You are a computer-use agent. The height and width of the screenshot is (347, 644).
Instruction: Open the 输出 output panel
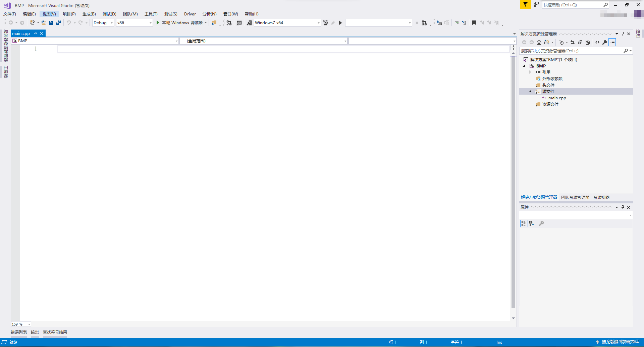(35, 332)
